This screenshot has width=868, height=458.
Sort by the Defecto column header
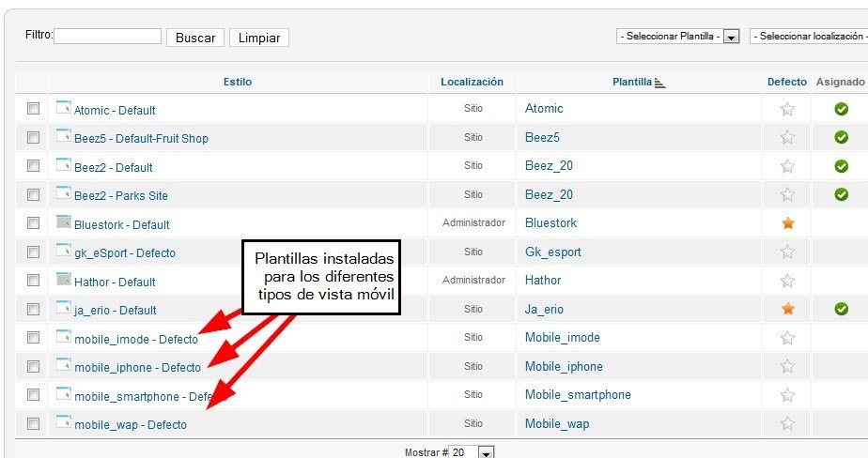click(786, 82)
